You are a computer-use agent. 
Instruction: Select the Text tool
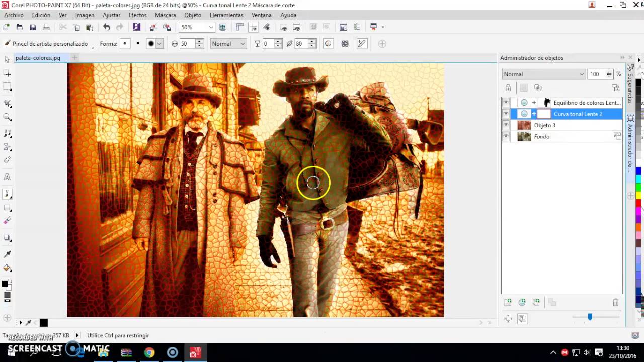coord(7,177)
